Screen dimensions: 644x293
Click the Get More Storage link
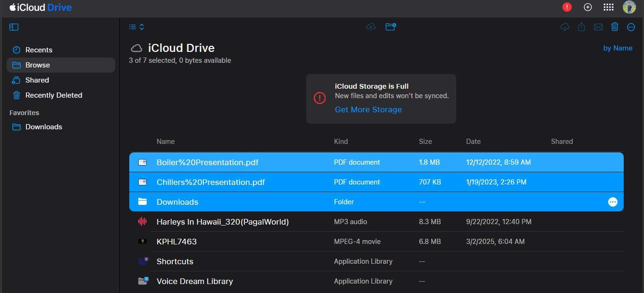368,109
